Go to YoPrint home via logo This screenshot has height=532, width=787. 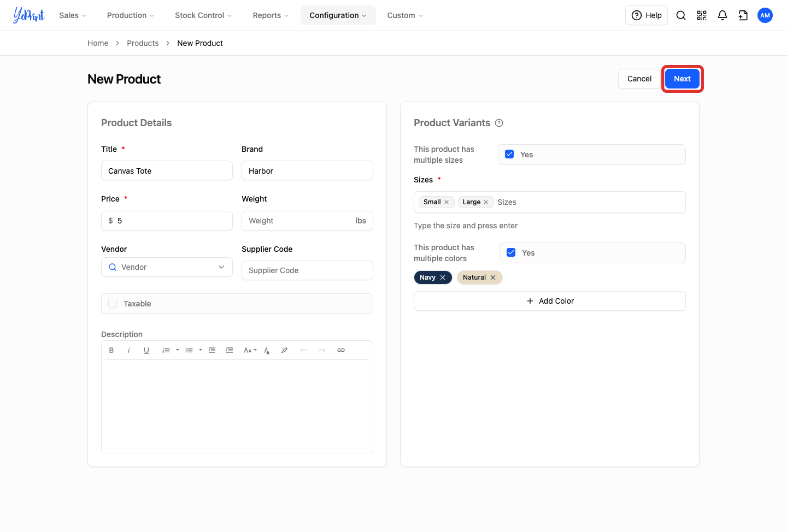pos(29,15)
